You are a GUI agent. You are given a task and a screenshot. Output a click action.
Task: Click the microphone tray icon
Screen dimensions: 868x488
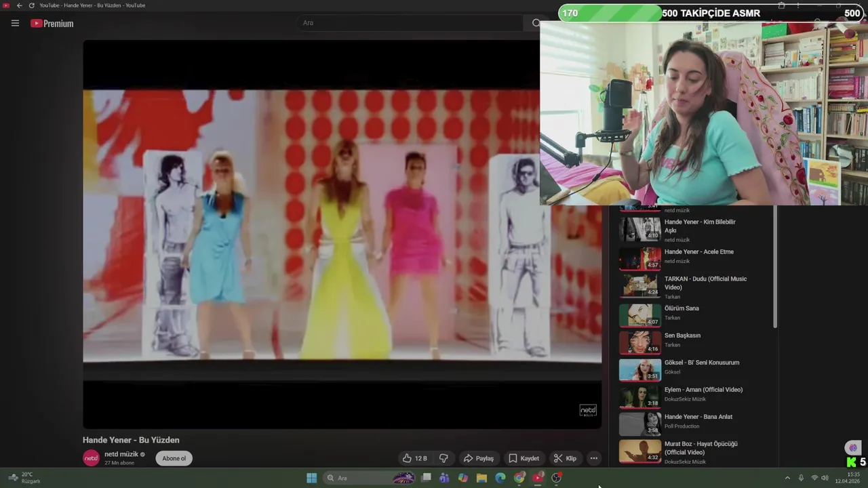click(x=801, y=478)
